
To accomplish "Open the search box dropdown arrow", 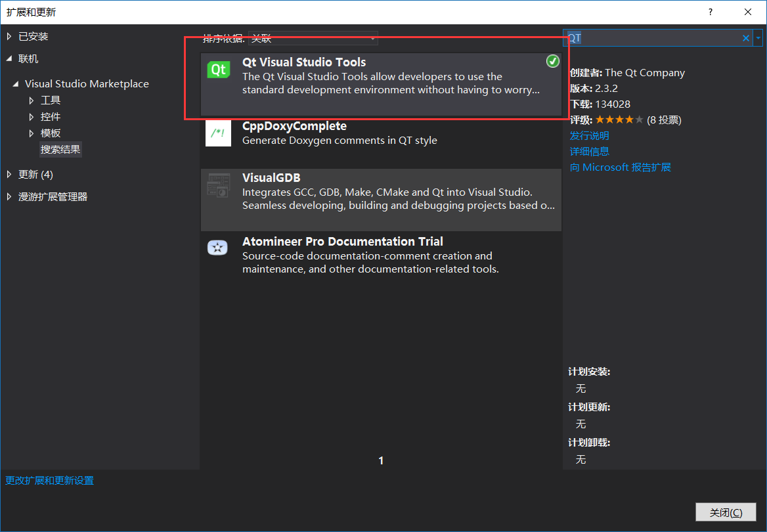I will (x=758, y=38).
